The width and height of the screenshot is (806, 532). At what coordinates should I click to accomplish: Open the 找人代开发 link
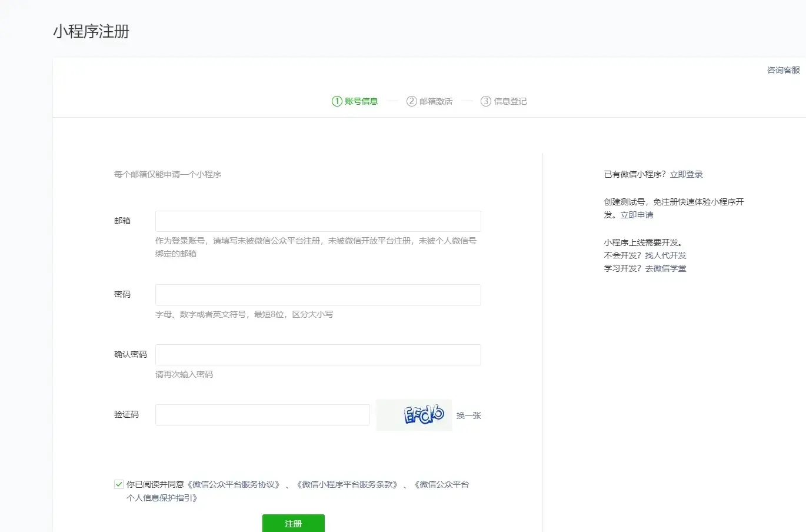click(665, 255)
